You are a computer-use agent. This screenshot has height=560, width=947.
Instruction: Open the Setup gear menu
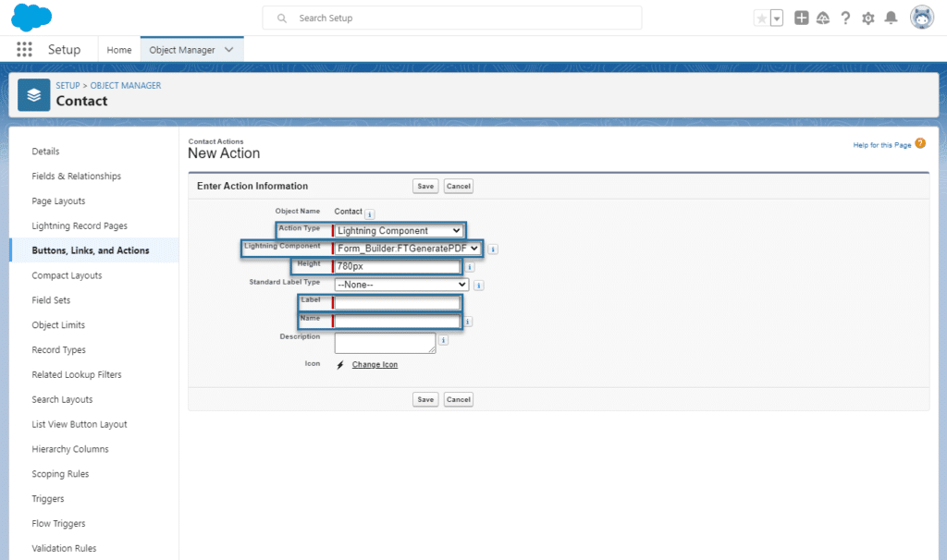click(867, 18)
